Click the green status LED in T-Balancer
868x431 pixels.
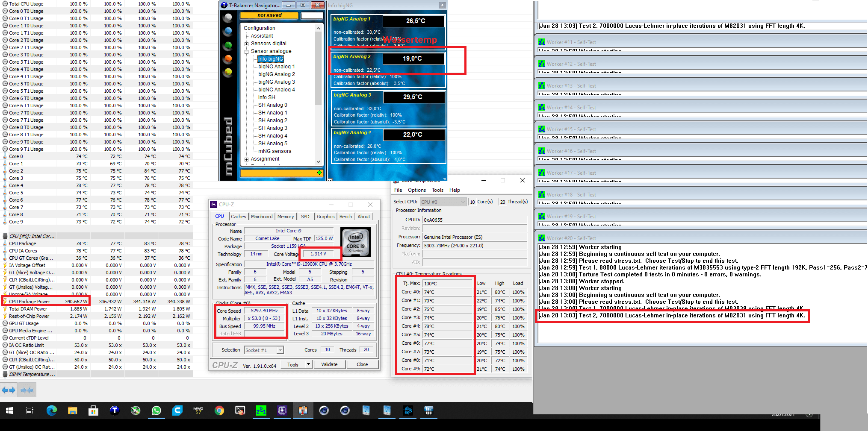pyautogui.click(x=319, y=173)
